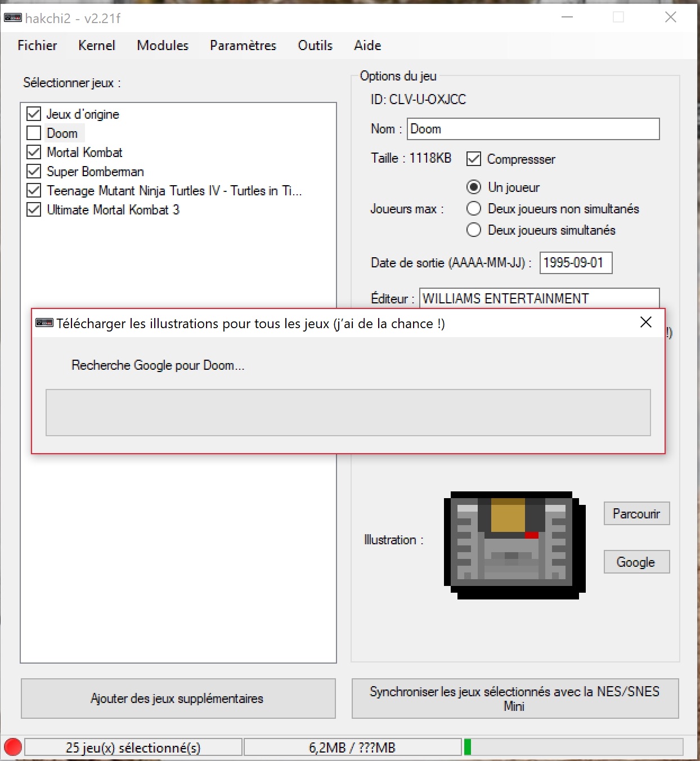The width and height of the screenshot is (700, 761).
Task: Select Mortal Kombat in games list
Action: pos(84,153)
